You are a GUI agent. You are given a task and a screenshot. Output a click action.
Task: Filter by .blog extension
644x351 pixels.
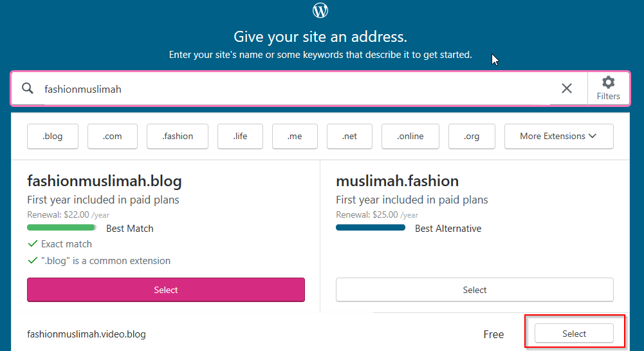53,136
